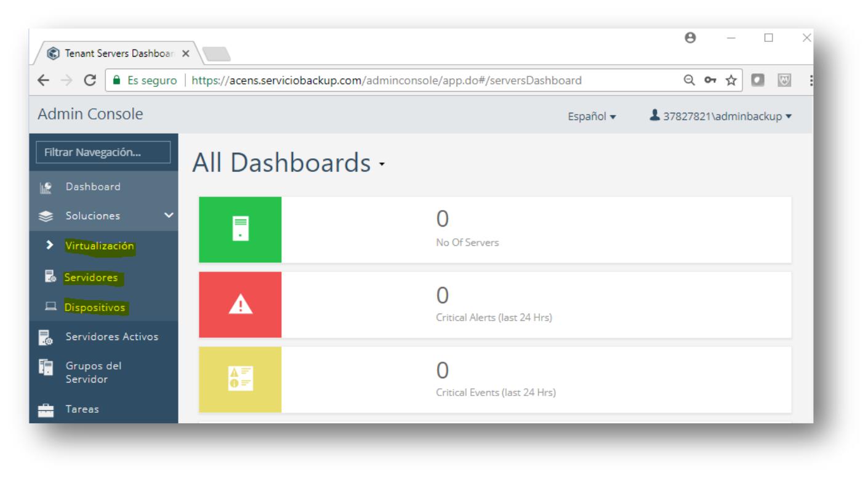Click the red critical alerts warning icon
The image size is (868, 478).
(x=240, y=305)
